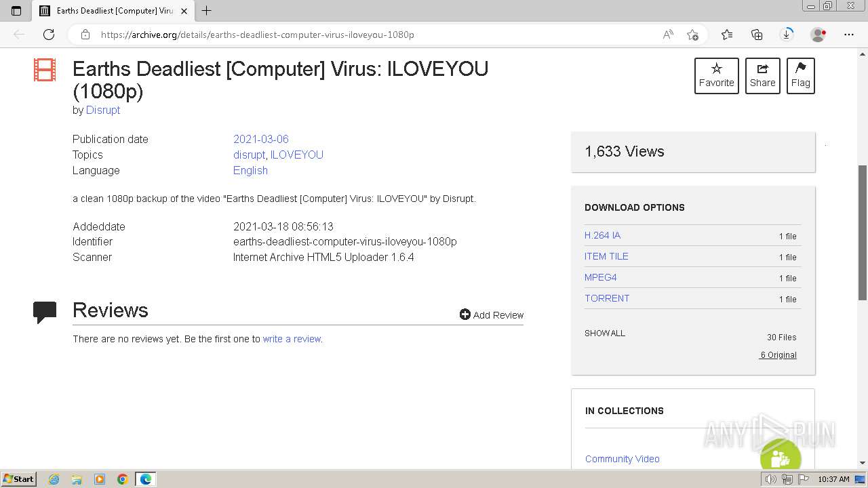
Task: Click the DOWNLOAD OPTIONS heading
Action: point(635,207)
